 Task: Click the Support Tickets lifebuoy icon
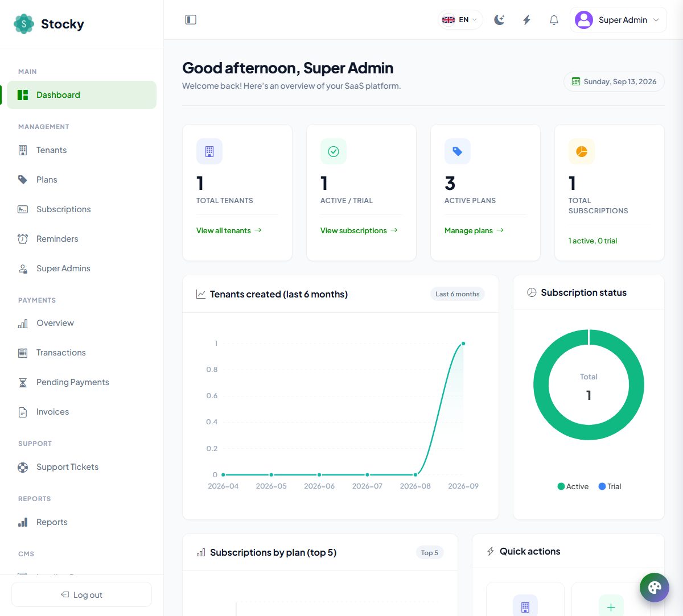[23, 468]
